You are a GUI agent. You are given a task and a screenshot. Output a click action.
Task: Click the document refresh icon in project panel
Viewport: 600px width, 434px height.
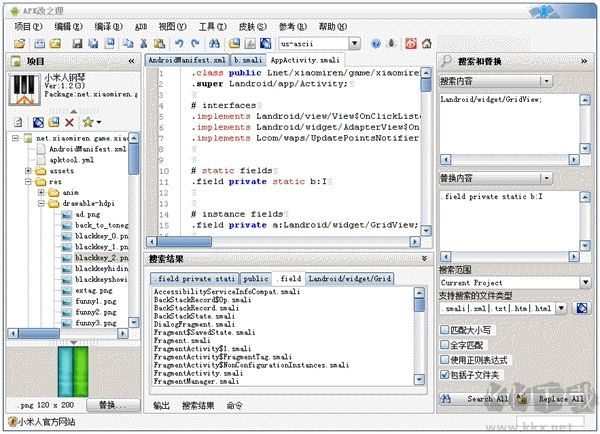point(18,122)
